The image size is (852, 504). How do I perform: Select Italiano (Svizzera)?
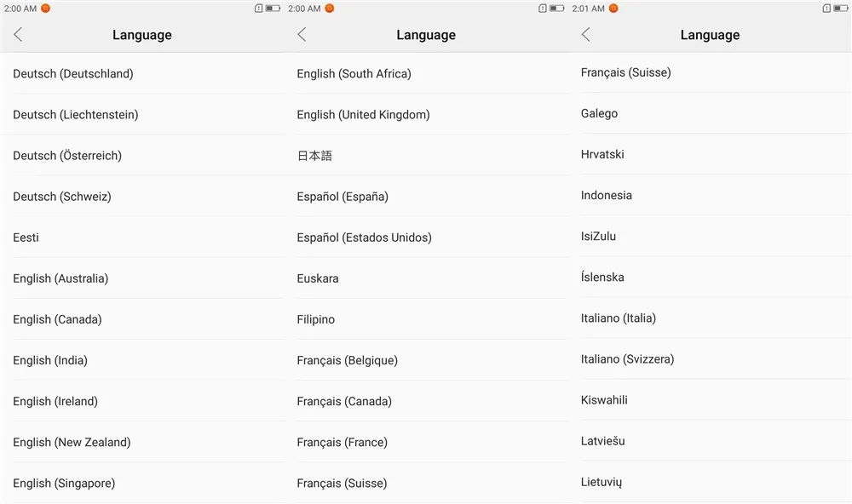(711, 359)
